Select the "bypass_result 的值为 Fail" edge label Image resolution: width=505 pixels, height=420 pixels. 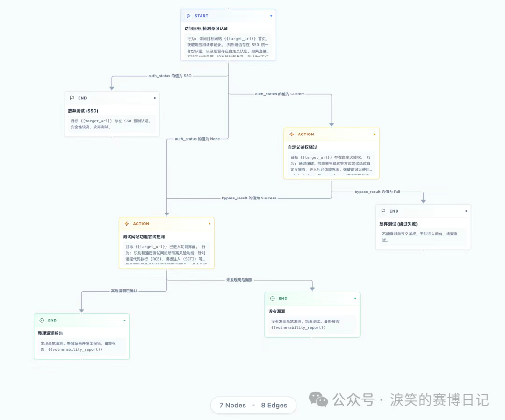click(x=377, y=192)
